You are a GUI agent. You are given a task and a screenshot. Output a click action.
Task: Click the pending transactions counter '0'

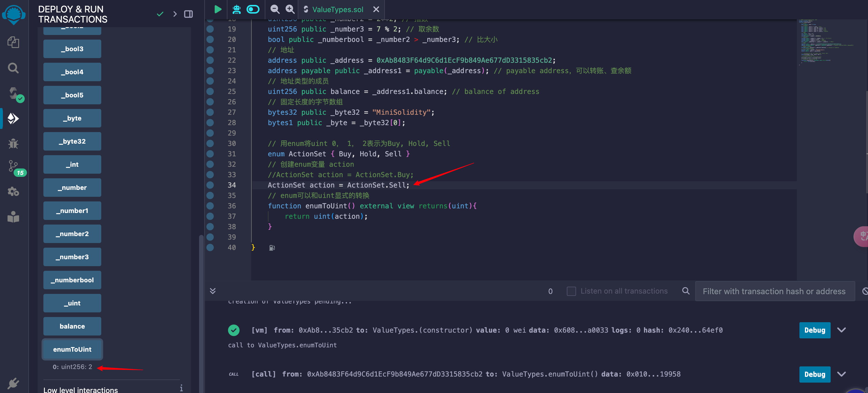coord(550,291)
